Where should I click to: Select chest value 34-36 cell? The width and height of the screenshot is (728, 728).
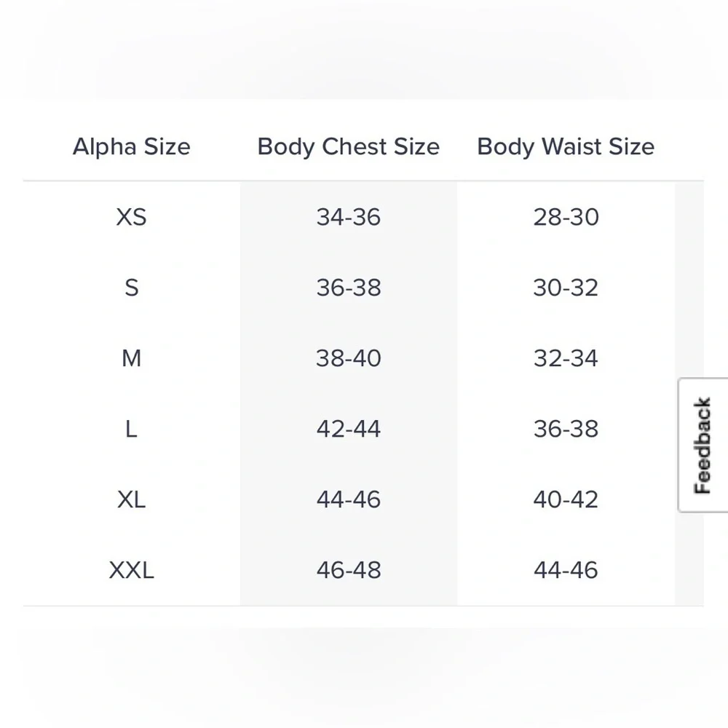click(x=348, y=217)
